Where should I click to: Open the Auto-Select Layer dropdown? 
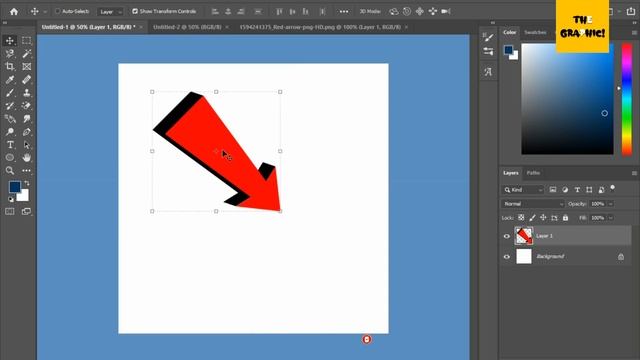coord(110,12)
